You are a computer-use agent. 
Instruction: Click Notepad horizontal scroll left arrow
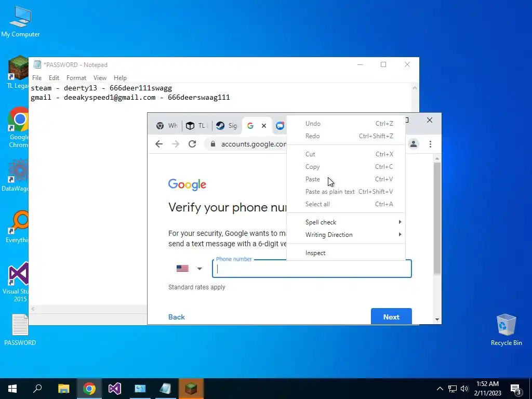pyautogui.click(x=33, y=309)
